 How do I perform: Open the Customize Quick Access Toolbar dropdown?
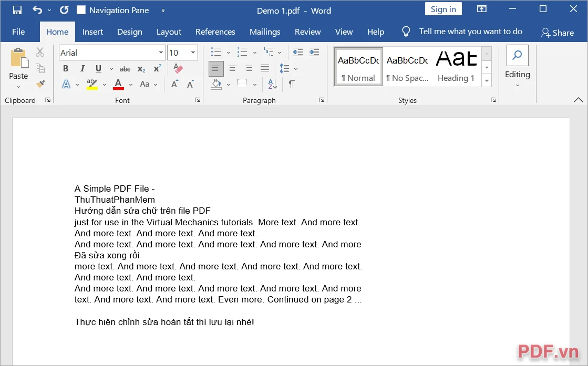point(163,11)
